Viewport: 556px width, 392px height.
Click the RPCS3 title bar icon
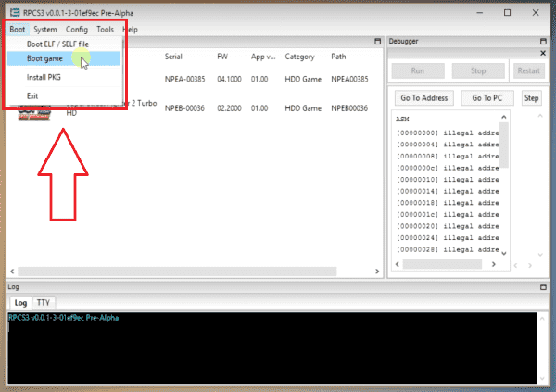click(15, 13)
